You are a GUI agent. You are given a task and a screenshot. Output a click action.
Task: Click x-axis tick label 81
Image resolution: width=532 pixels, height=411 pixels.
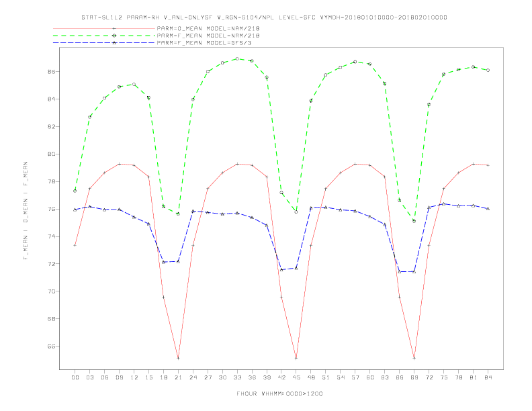474,377
